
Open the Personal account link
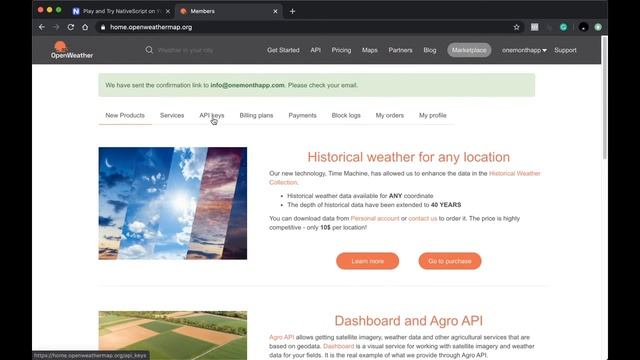375,219
